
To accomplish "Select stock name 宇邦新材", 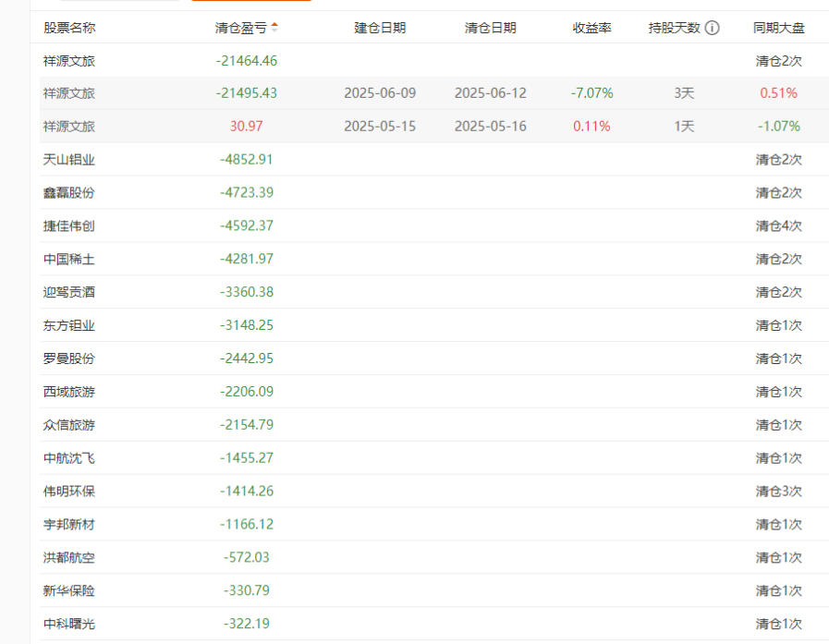I will click(x=69, y=525).
